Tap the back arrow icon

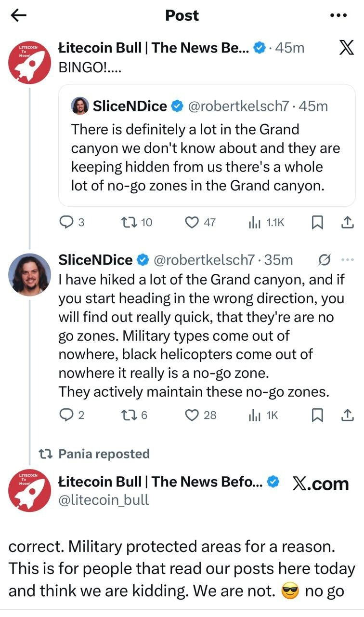tap(18, 15)
